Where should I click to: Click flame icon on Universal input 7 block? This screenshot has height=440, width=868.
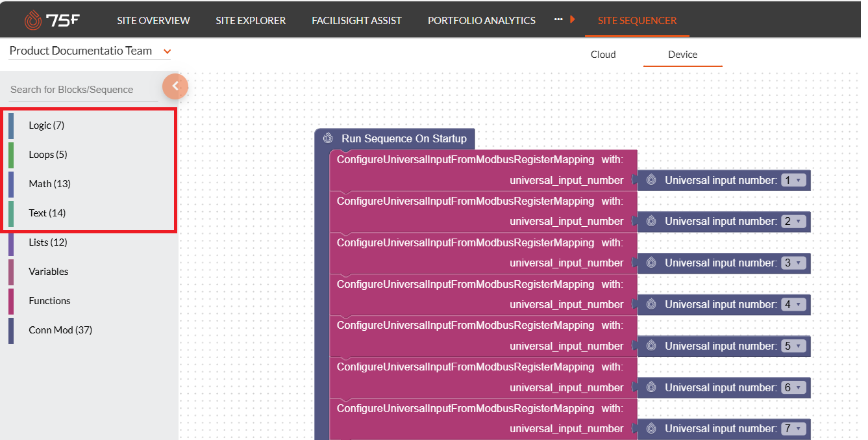click(x=651, y=428)
